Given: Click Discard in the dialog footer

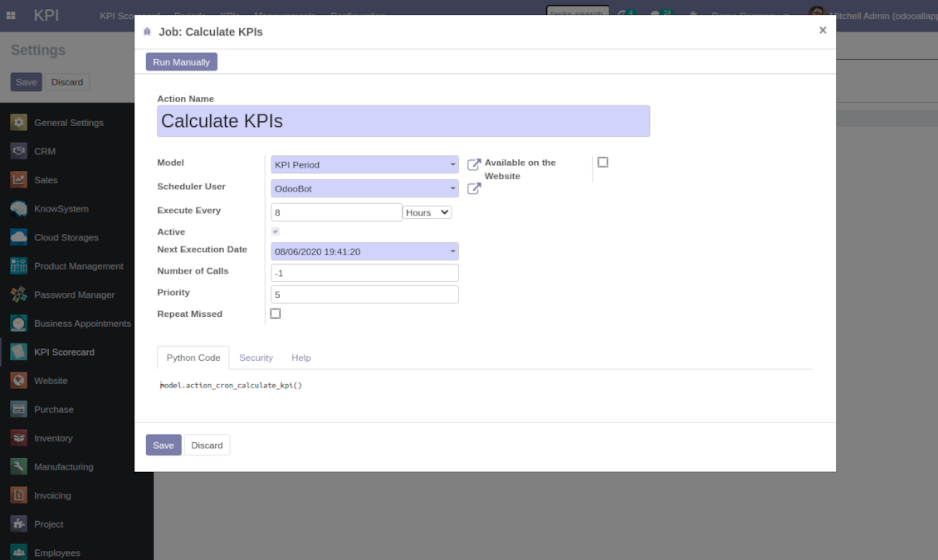Looking at the screenshot, I should pos(207,446).
